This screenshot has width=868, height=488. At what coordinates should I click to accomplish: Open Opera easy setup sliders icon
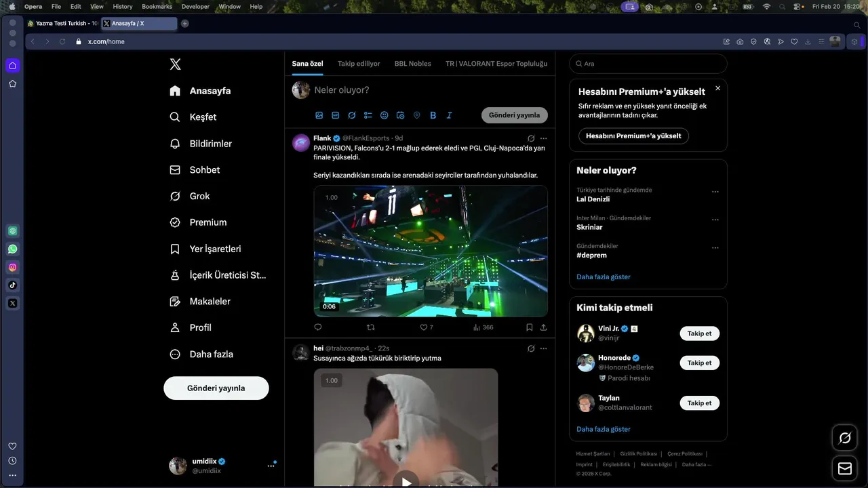pyautogui.click(x=821, y=41)
